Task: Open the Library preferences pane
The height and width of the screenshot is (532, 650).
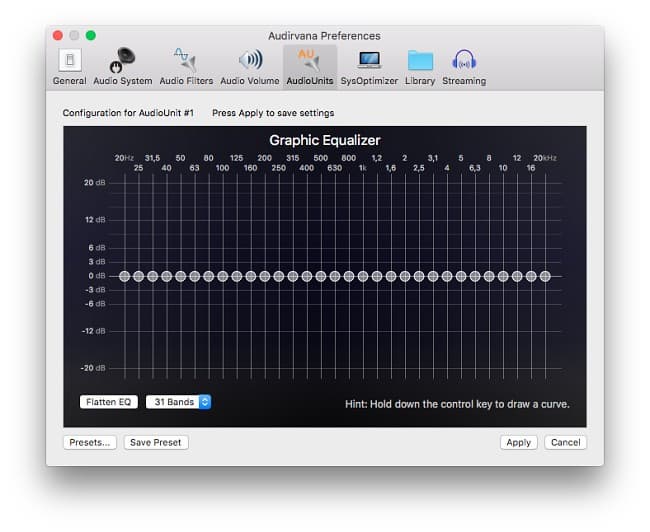Action: pos(420,66)
